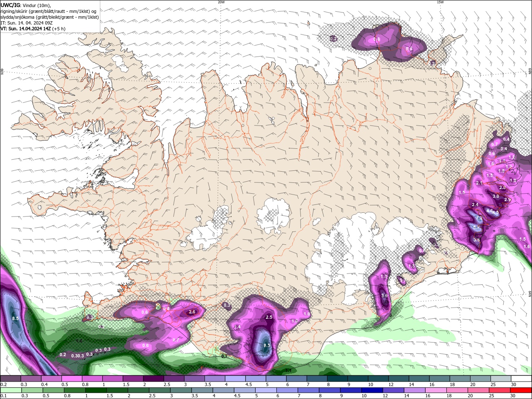
Task: Click the red 30 swatch in the rain legend
Action: (x=521, y=390)
